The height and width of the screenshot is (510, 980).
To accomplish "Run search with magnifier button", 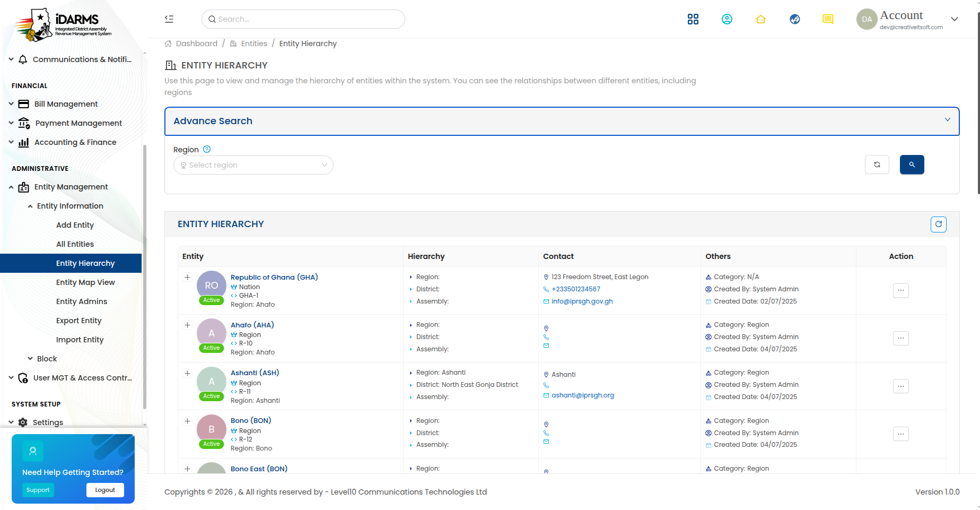I will pos(912,165).
